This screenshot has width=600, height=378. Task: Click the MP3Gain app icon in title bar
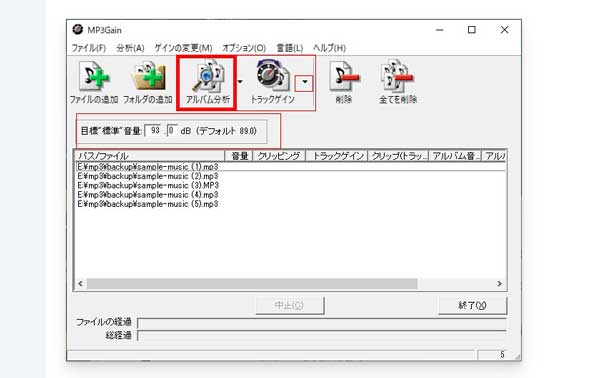click(78, 29)
